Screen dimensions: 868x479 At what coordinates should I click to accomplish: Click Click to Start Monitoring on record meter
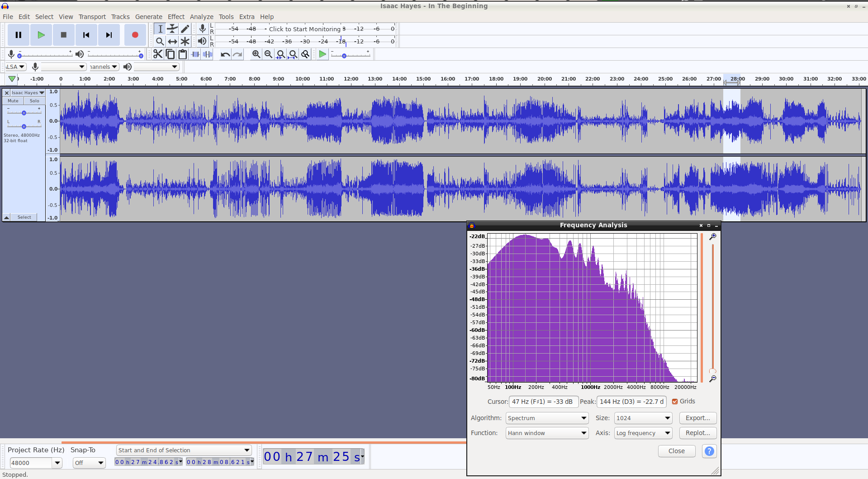[304, 29]
